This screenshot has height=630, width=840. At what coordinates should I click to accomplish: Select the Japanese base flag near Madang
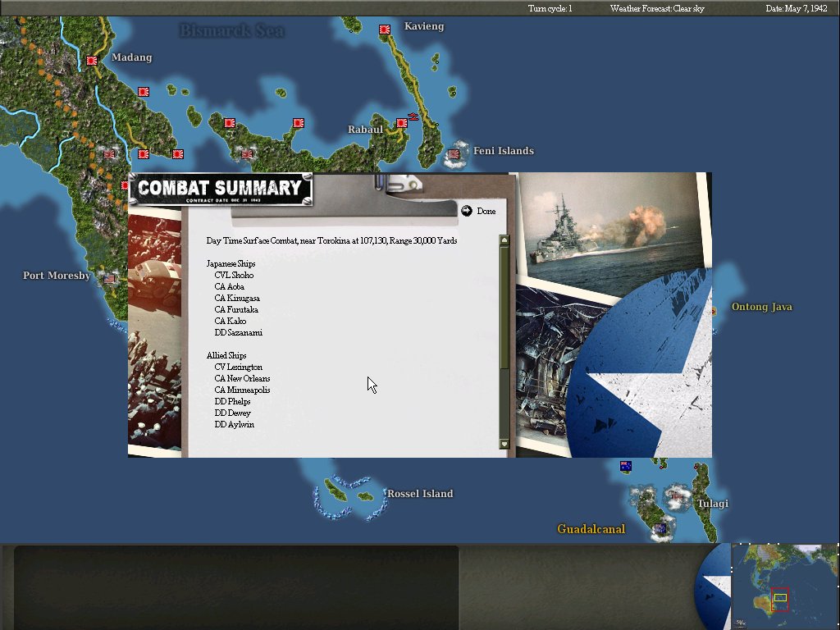pos(90,61)
